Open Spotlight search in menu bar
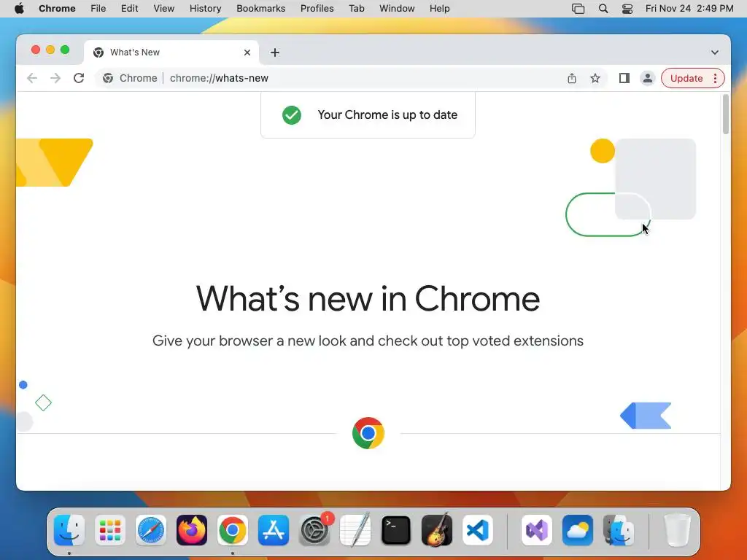Image resolution: width=747 pixels, height=560 pixels. pyautogui.click(x=603, y=9)
